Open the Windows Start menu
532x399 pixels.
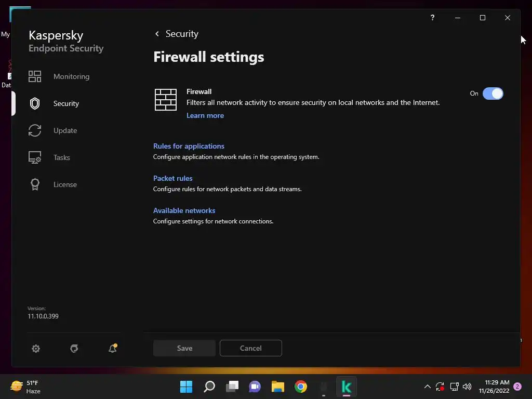click(186, 387)
